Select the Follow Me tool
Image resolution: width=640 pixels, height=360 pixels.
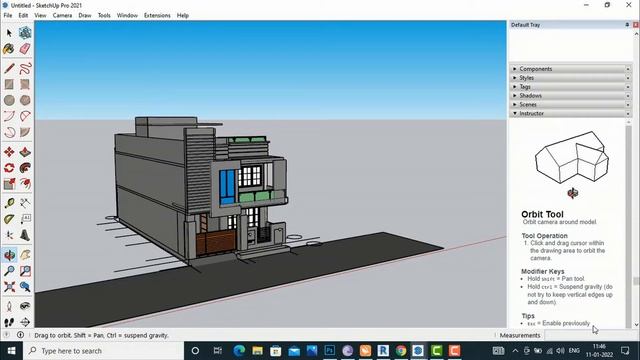pos(25,168)
